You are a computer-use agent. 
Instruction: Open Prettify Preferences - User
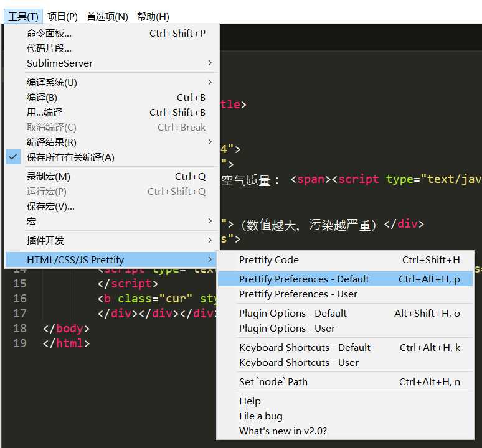[345, 294]
